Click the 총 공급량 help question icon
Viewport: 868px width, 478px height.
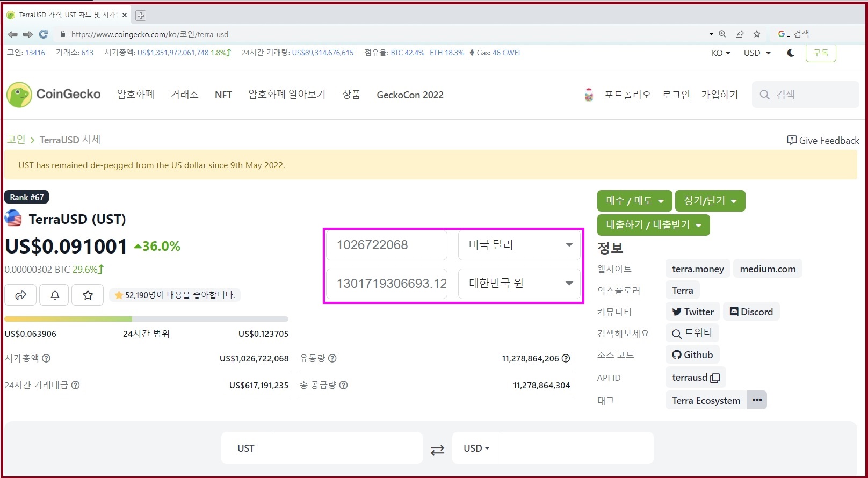coord(344,385)
